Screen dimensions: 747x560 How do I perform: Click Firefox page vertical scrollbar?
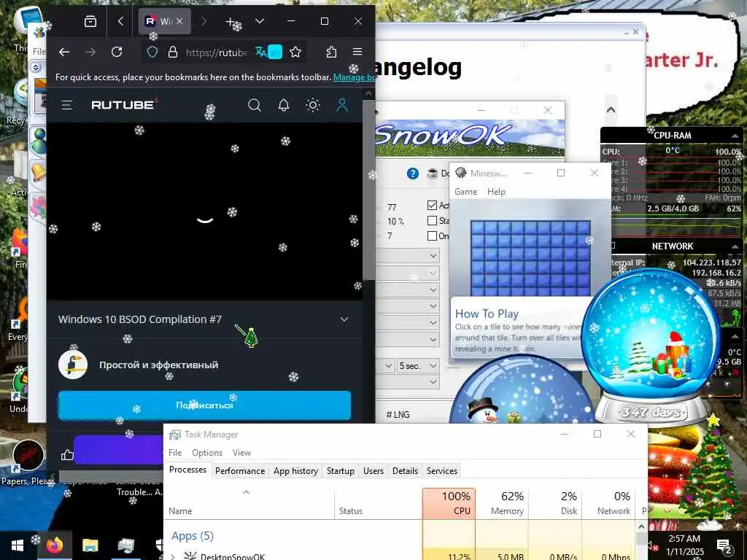[x=368, y=190]
